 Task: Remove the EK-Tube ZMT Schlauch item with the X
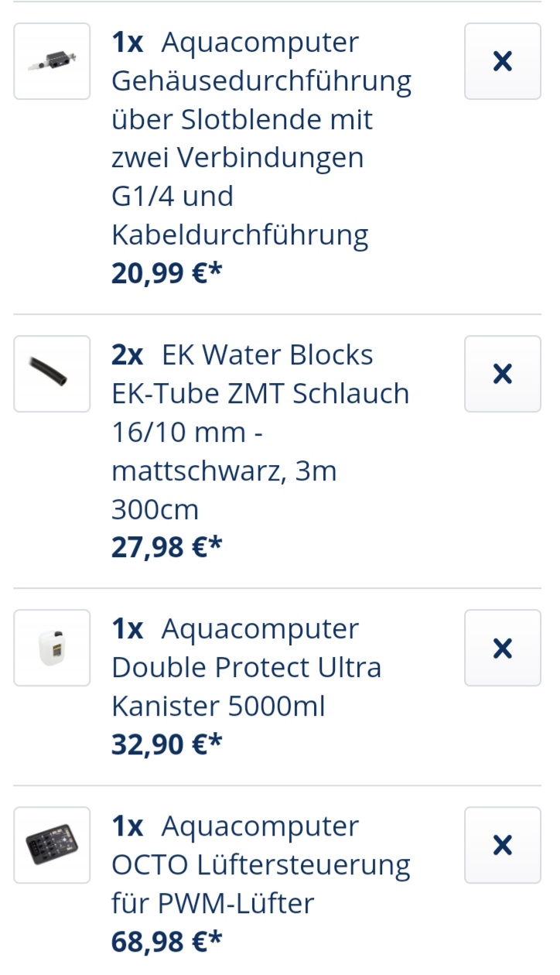coord(503,374)
